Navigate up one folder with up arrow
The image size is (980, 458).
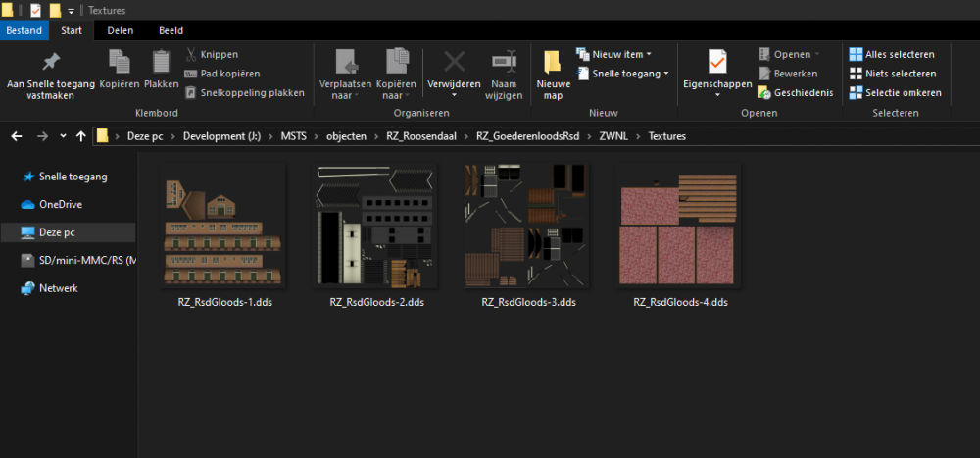pos(80,135)
